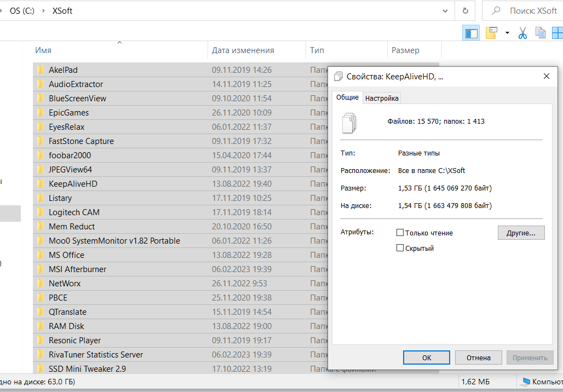Click the location text Все в папке C:\XSoft

(432, 170)
